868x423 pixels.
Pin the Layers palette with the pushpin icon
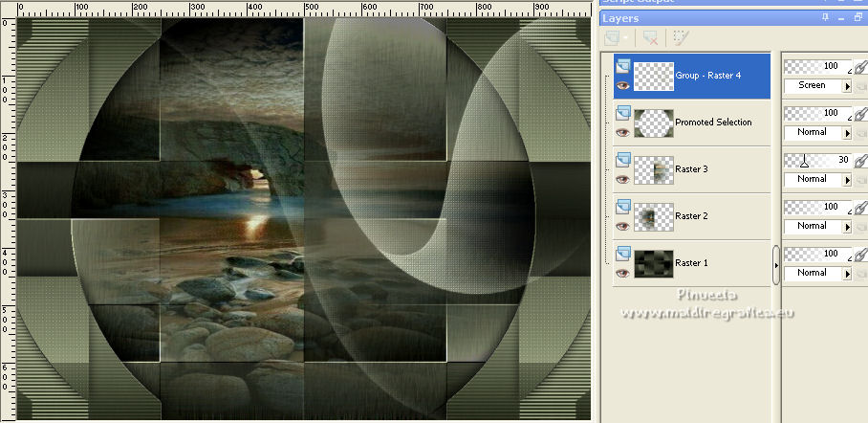click(825, 18)
